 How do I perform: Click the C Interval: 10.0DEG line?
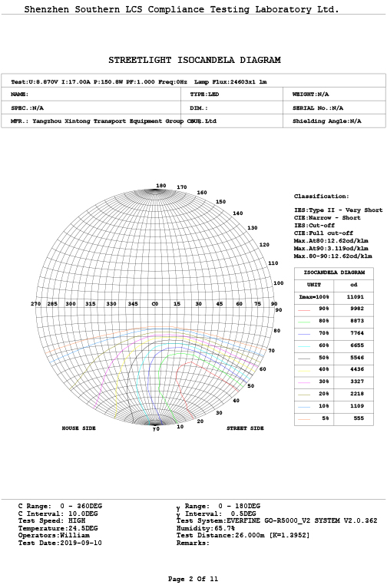[x=58, y=514]
